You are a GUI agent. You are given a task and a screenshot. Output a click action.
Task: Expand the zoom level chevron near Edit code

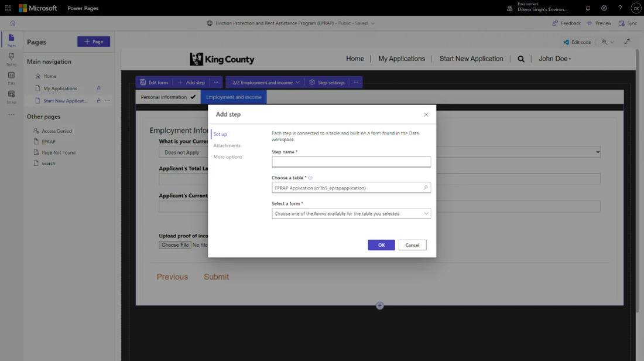coord(612,42)
